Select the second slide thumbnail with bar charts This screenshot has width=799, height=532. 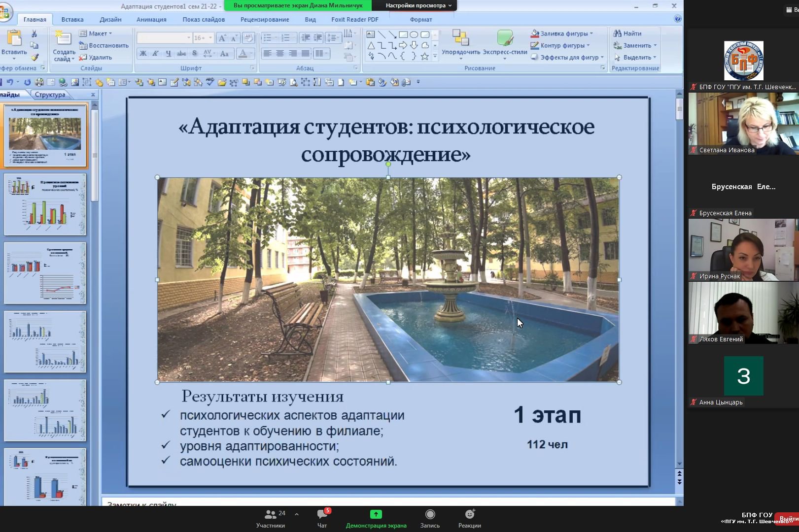[45, 204]
